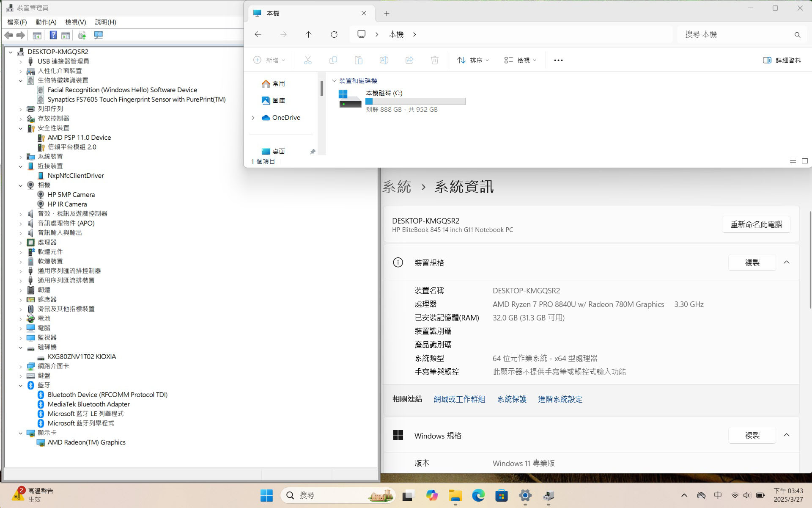
Task: Click the blue help question-mark toolbar icon
Action: click(x=53, y=36)
